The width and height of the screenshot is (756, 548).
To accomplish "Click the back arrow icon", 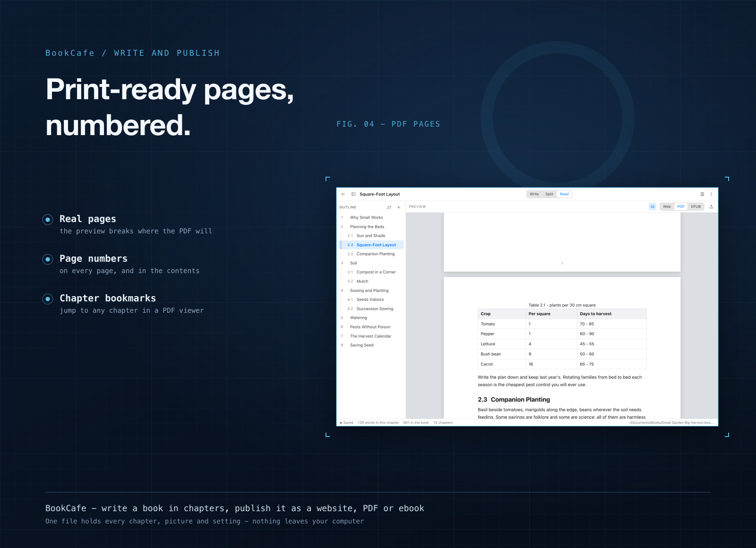I will click(344, 194).
